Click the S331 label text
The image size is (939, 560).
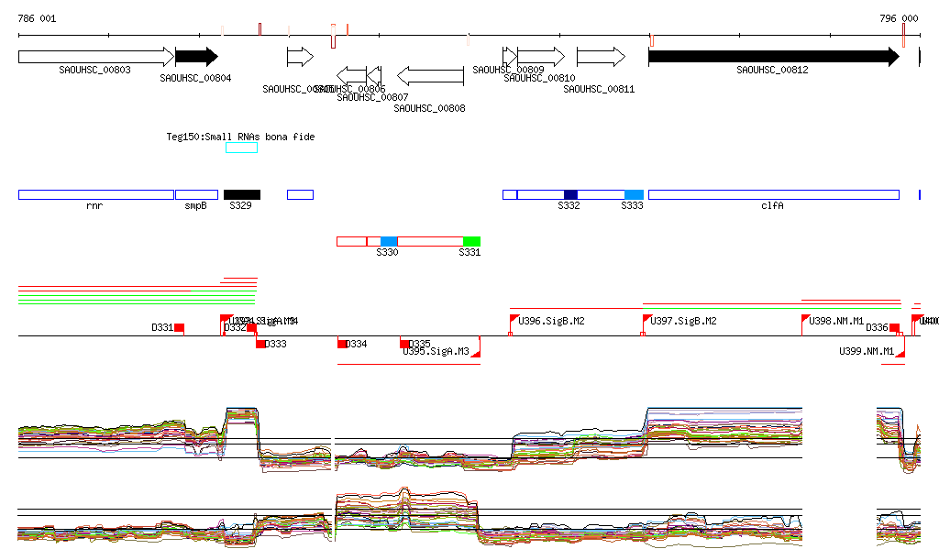[469, 252]
